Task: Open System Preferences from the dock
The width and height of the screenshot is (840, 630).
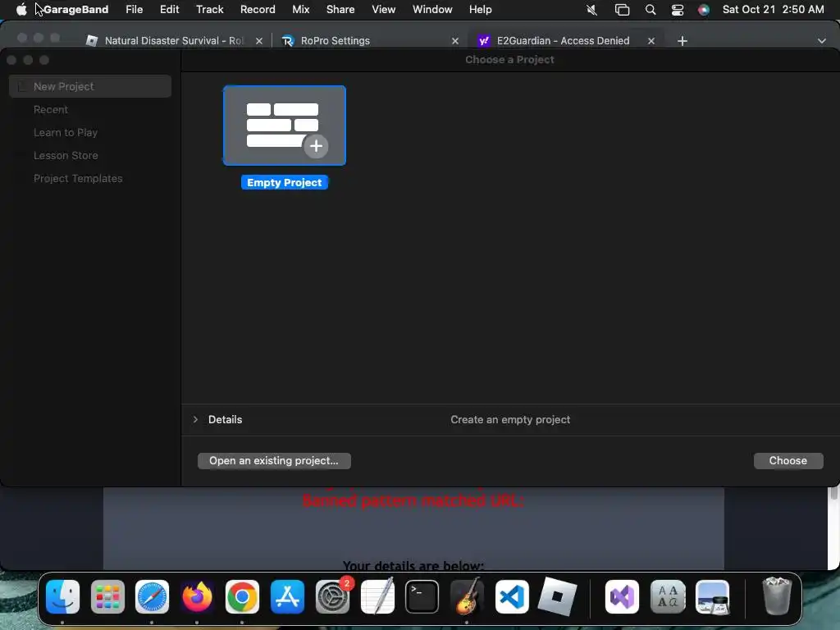Action: 332,597
